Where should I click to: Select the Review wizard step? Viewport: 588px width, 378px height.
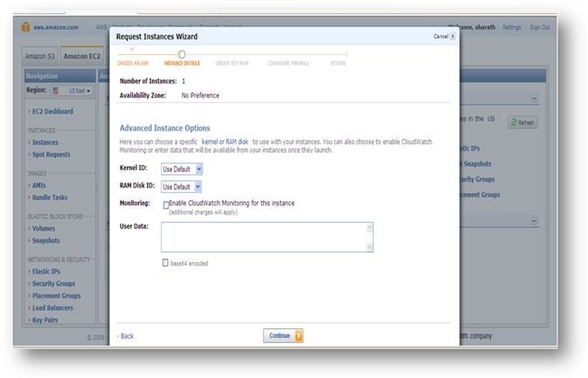338,64
